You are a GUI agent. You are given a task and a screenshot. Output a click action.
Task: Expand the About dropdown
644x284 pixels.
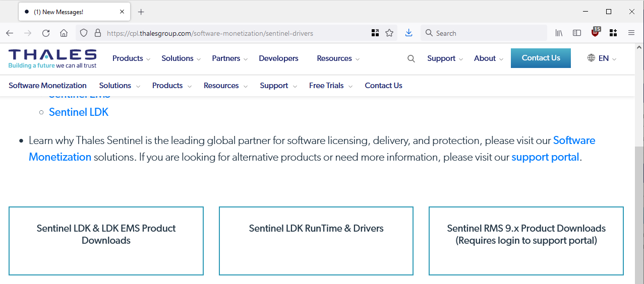tap(488, 58)
